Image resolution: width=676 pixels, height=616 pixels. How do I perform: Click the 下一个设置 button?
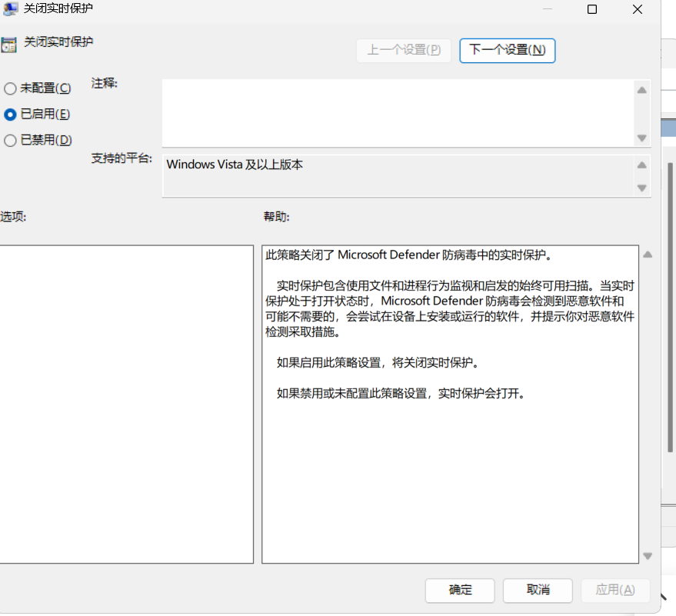click(507, 50)
